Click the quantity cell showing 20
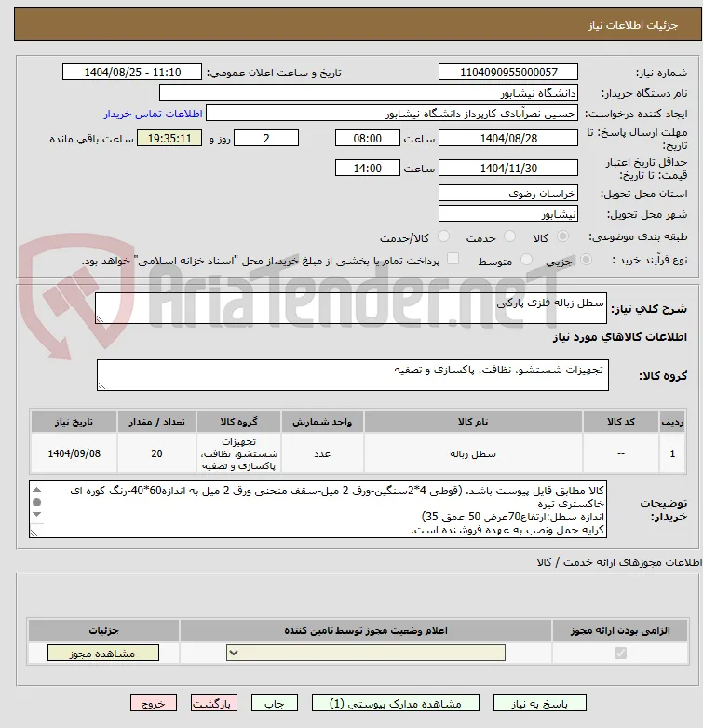The height and width of the screenshot is (728, 703). pyautogui.click(x=156, y=453)
